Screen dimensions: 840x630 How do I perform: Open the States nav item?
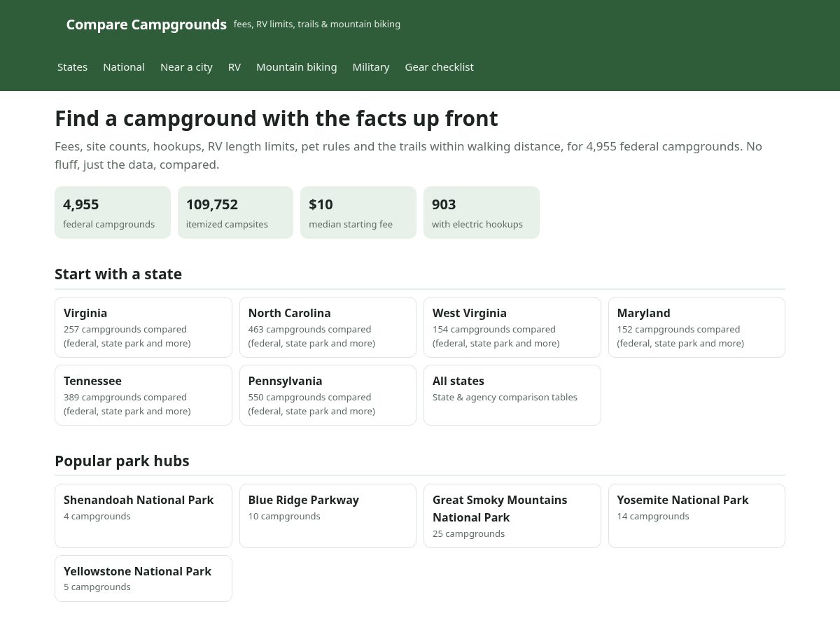pos(72,67)
